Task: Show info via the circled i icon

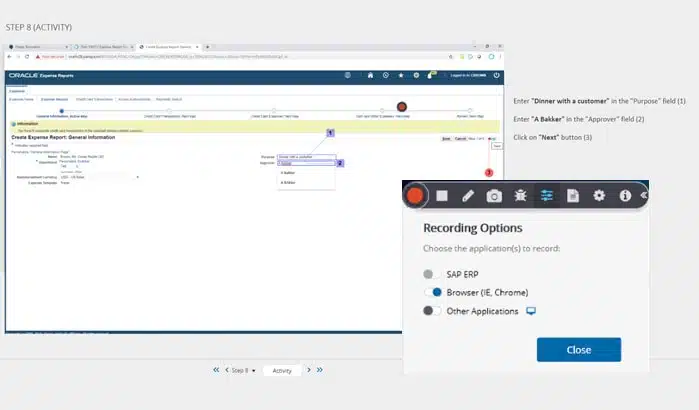Action: pos(625,195)
